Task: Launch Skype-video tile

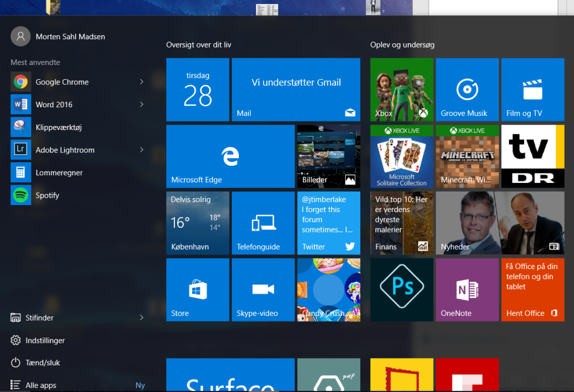Action: (263, 289)
